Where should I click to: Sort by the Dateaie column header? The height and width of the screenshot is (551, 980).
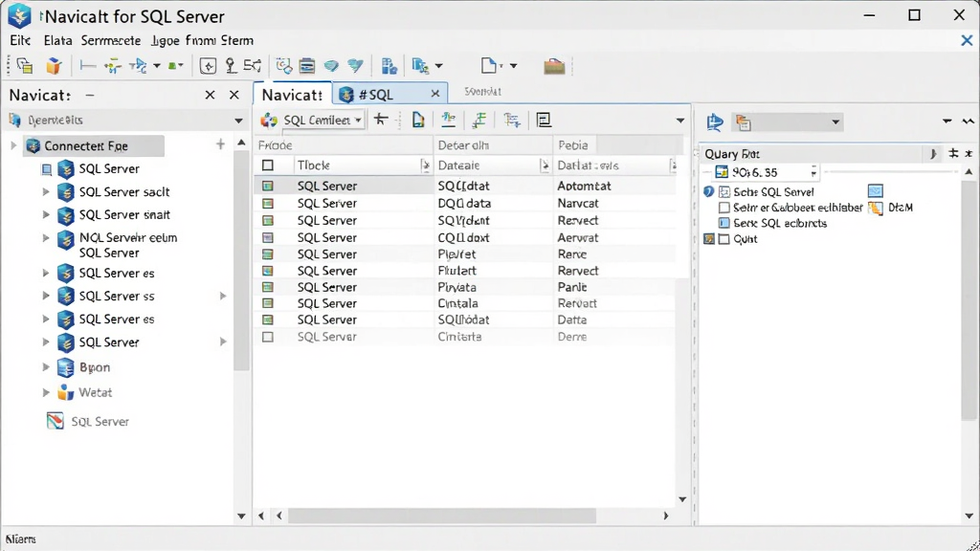point(493,165)
